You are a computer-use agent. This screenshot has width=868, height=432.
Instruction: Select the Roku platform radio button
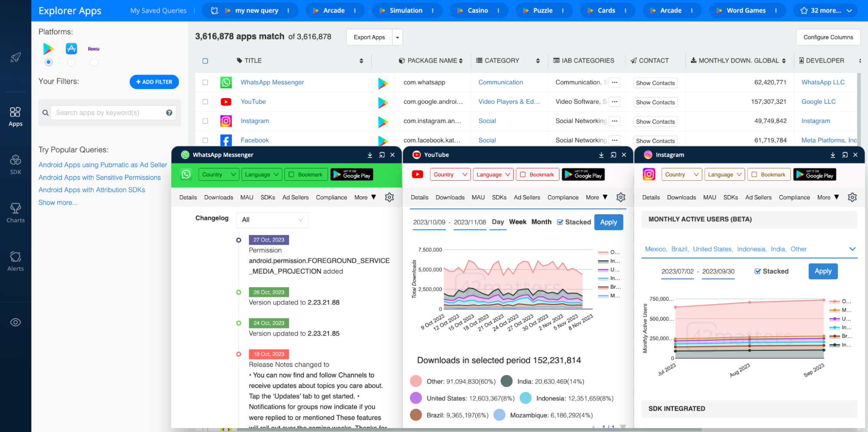tap(93, 62)
